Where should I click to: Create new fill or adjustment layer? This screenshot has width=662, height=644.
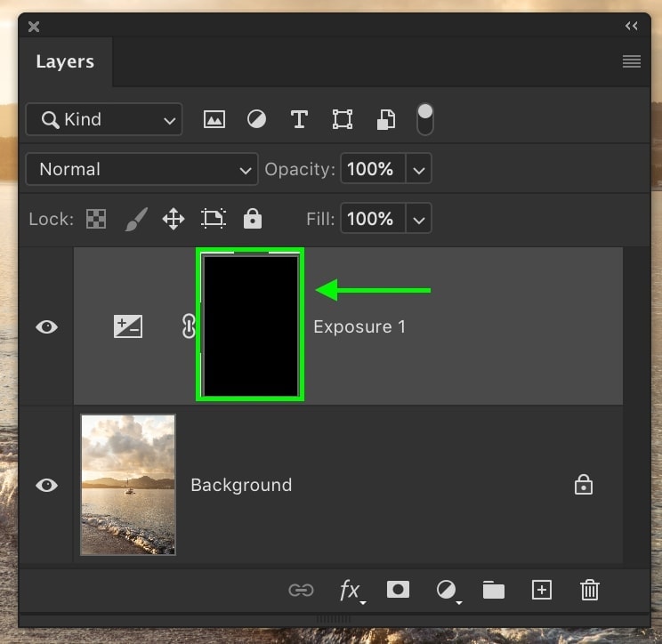[448, 591]
